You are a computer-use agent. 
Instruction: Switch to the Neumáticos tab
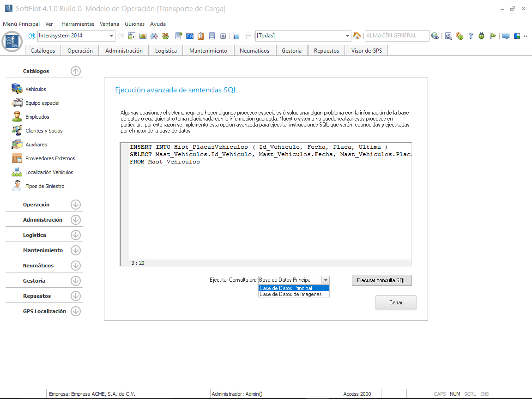coord(254,51)
